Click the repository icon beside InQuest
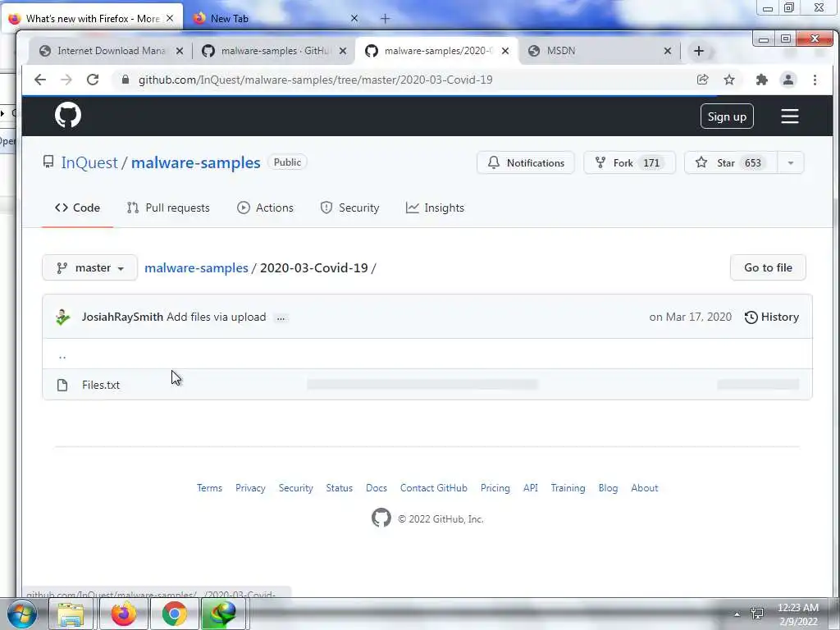840x630 pixels. (x=48, y=162)
